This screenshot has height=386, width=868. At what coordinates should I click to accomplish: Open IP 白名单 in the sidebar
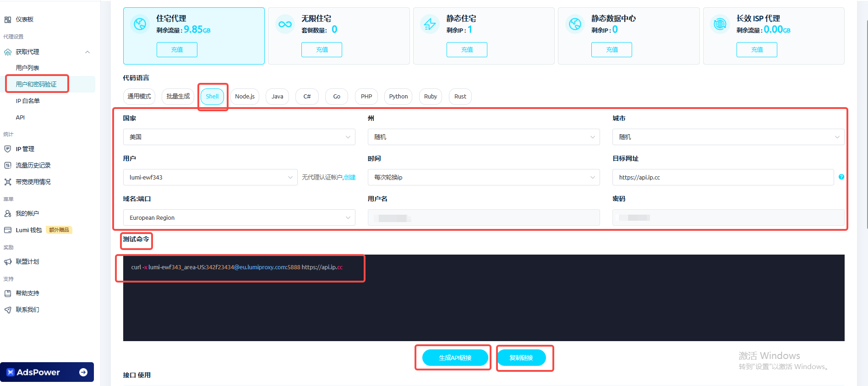[28, 101]
